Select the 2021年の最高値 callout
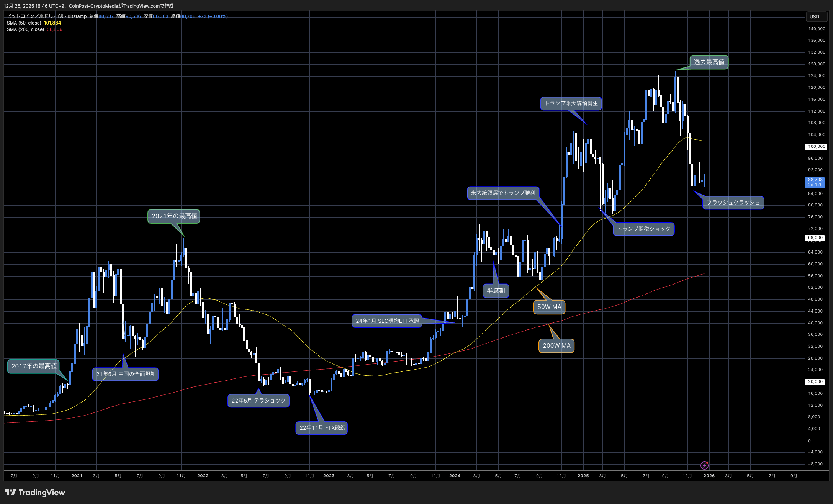This screenshot has height=504, width=833. tap(174, 216)
